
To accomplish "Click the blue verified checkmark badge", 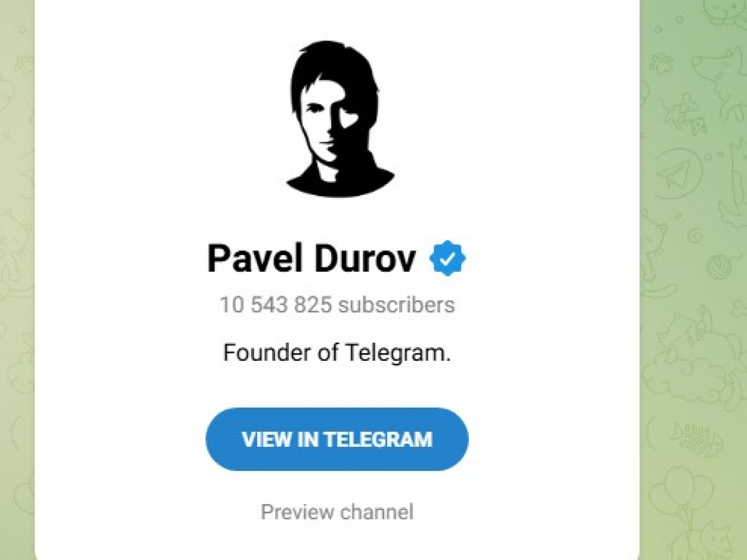I will (x=448, y=259).
